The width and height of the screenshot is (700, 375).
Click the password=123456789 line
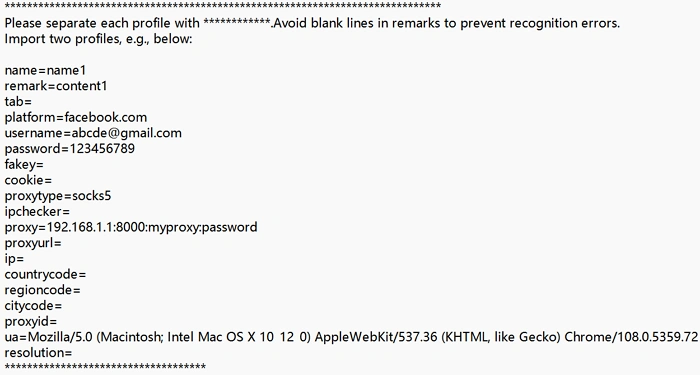click(70, 149)
